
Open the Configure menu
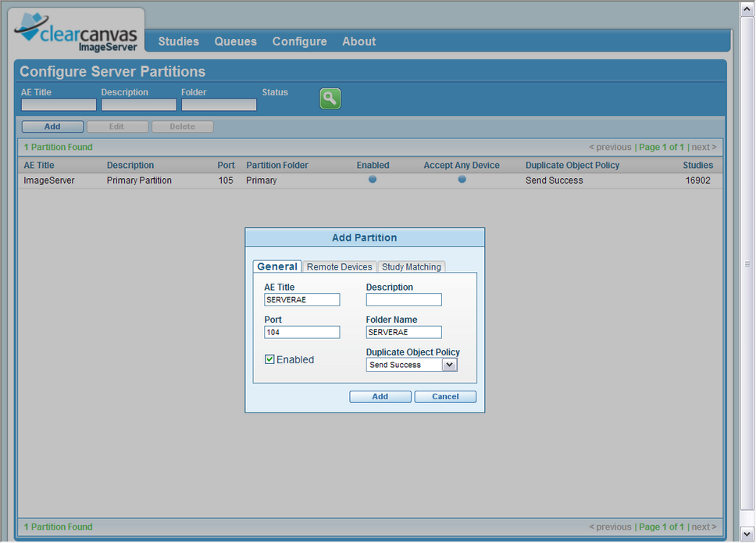(x=299, y=41)
